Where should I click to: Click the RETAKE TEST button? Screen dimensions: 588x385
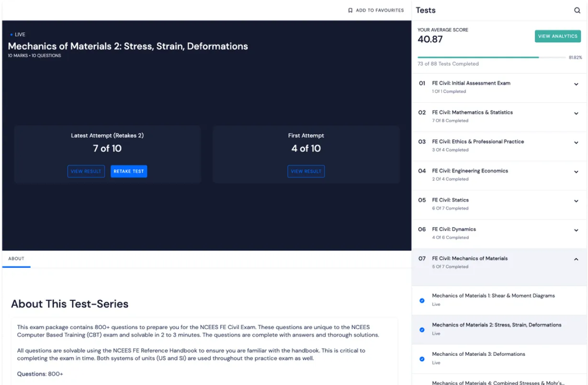click(x=128, y=171)
